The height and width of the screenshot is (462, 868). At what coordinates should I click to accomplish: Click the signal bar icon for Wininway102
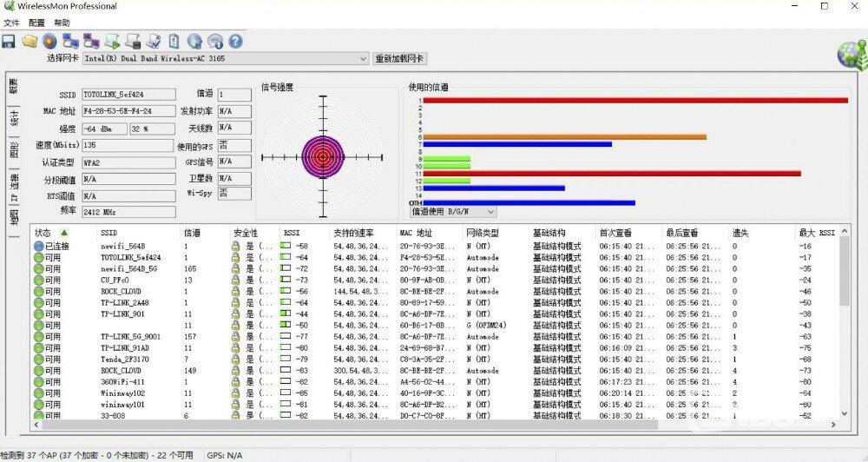[286, 393]
